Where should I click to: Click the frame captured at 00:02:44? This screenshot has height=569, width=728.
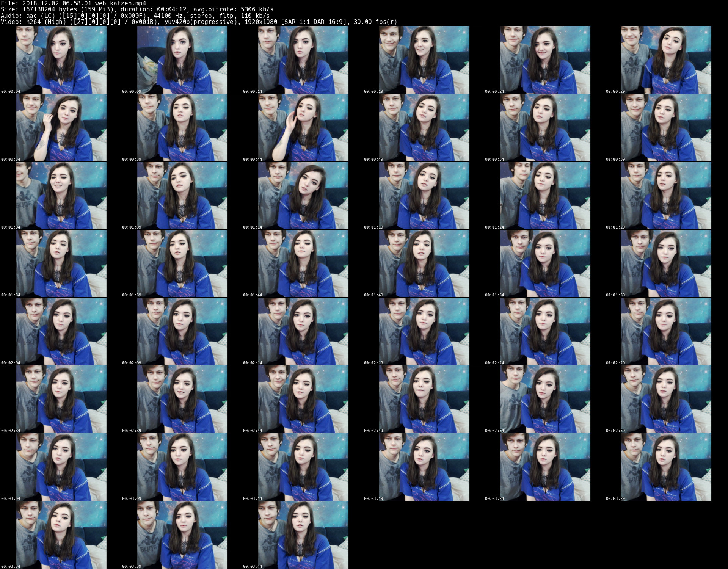[303, 399]
